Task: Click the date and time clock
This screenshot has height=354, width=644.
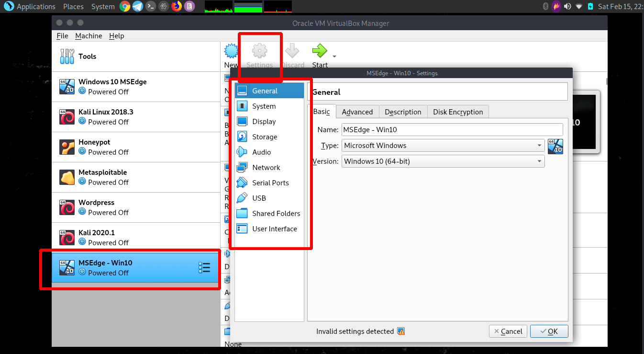Action: (621, 6)
